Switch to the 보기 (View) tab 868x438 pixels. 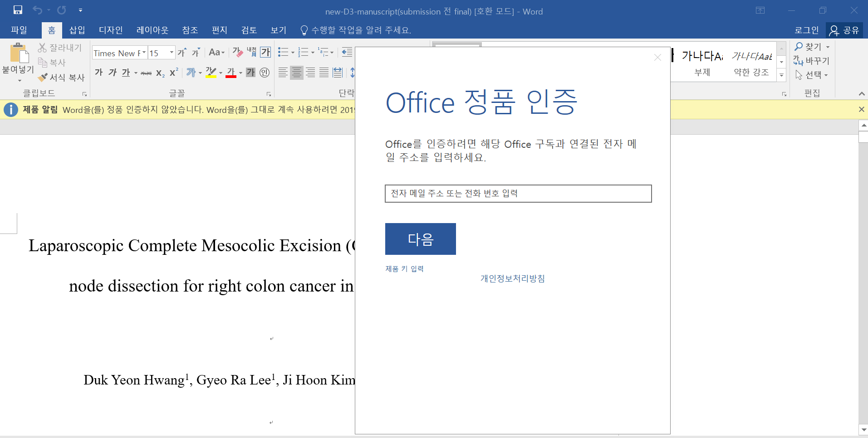point(279,30)
